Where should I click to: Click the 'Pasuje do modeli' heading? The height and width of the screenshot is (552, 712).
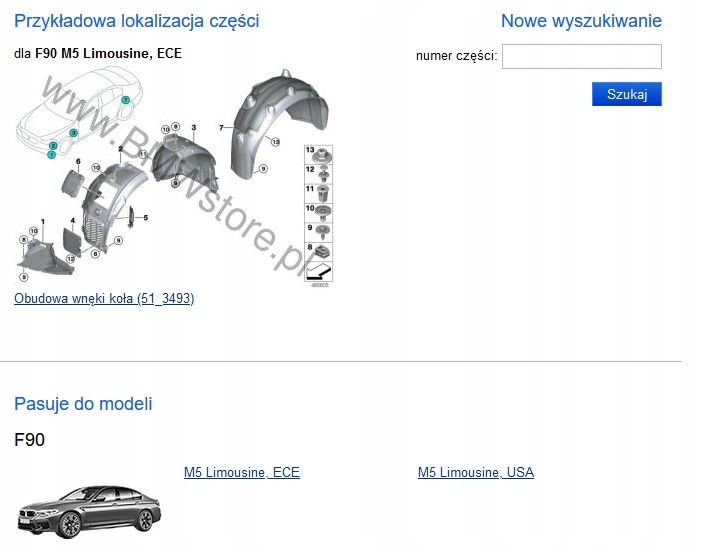(83, 404)
